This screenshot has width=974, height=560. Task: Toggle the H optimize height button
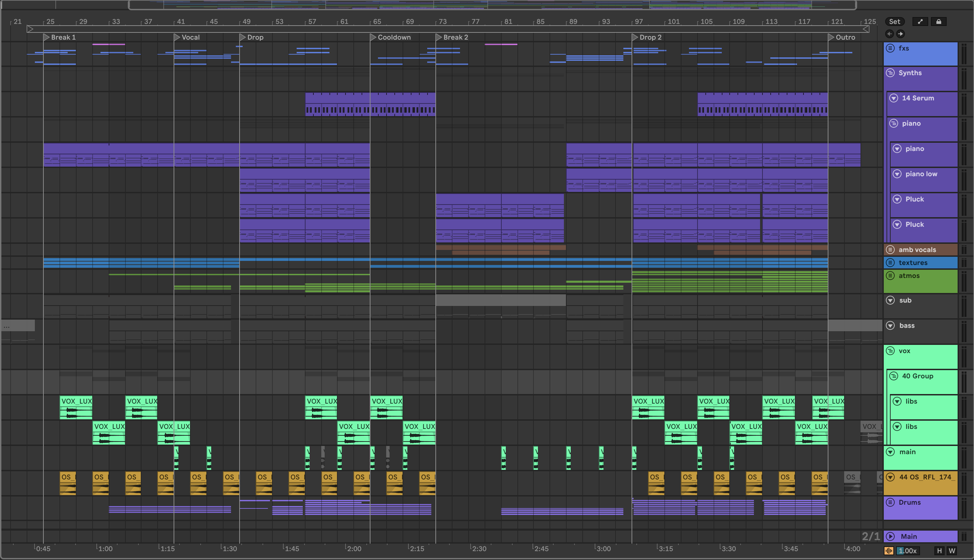tap(939, 551)
